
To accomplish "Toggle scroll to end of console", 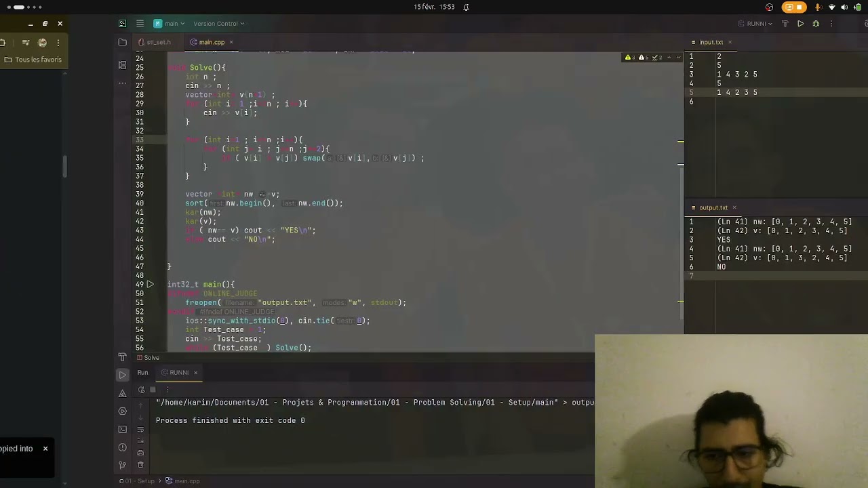I will pos(140,441).
